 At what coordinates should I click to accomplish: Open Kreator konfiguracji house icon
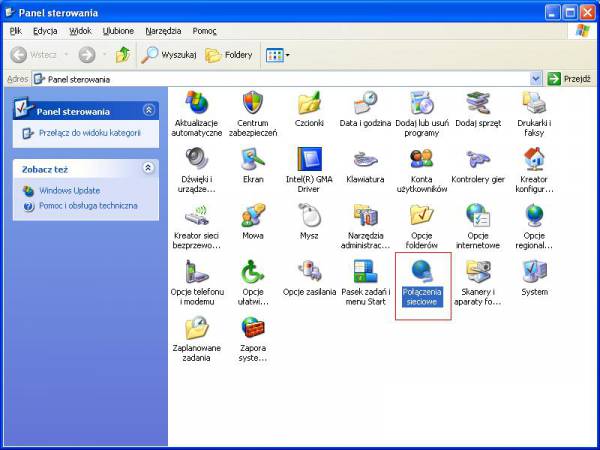pos(534,159)
